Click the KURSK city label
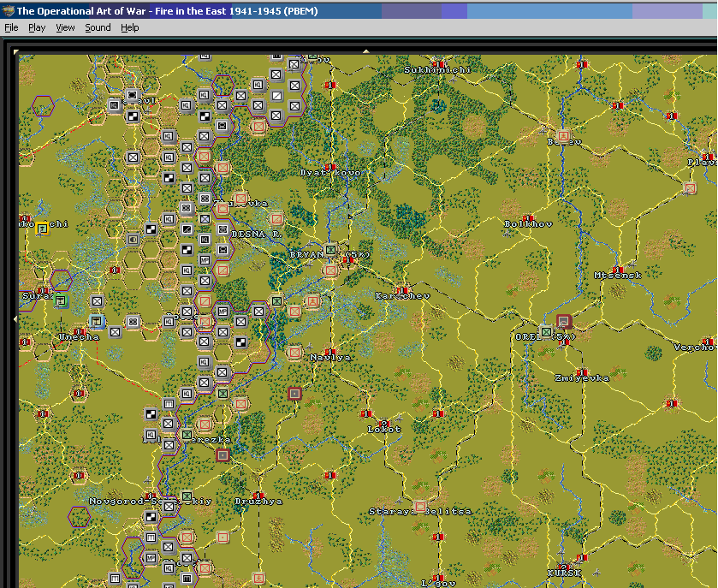 pyautogui.click(x=564, y=573)
